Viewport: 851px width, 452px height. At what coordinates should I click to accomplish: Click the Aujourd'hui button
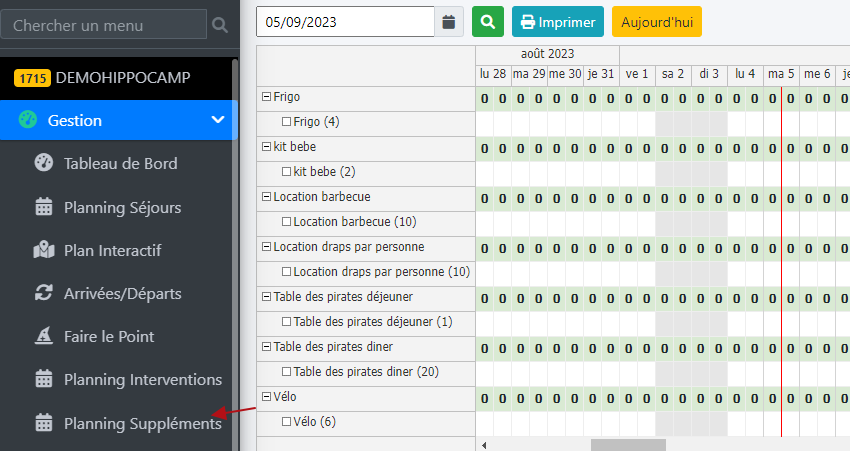click(657, 21)
